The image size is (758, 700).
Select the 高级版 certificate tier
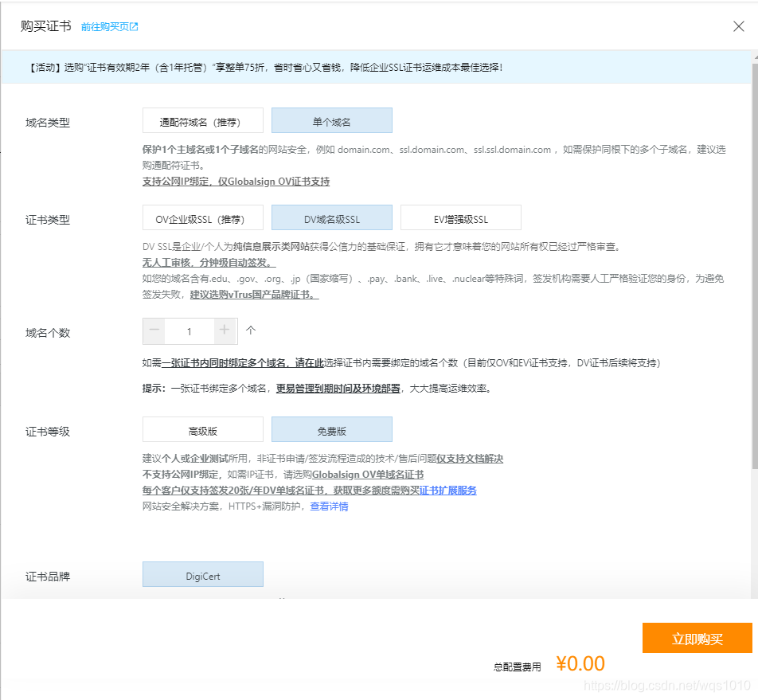click(202, 428)
